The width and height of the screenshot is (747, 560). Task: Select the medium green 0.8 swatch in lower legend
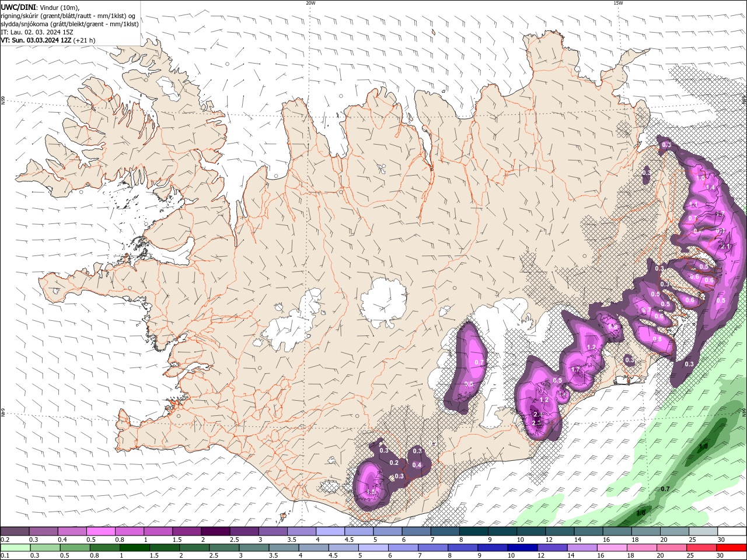tap(104, 548)
